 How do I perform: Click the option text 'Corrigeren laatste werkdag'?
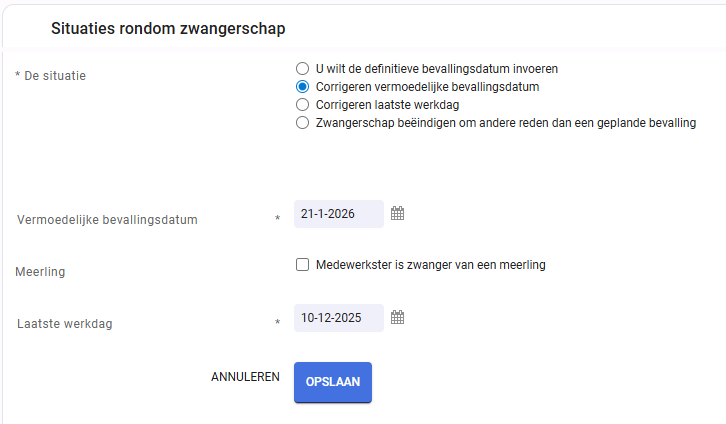point(388,105)
